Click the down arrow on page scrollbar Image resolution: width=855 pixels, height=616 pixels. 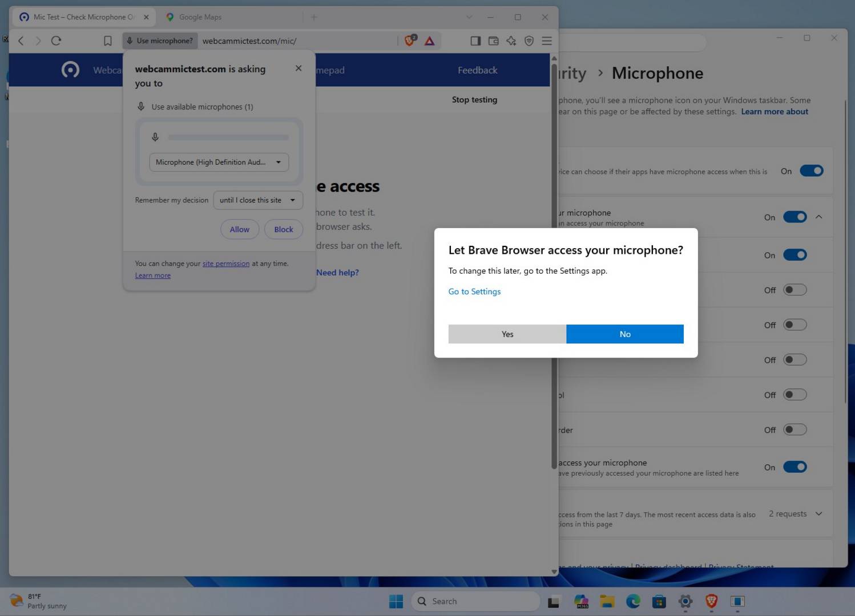[554, 572]
